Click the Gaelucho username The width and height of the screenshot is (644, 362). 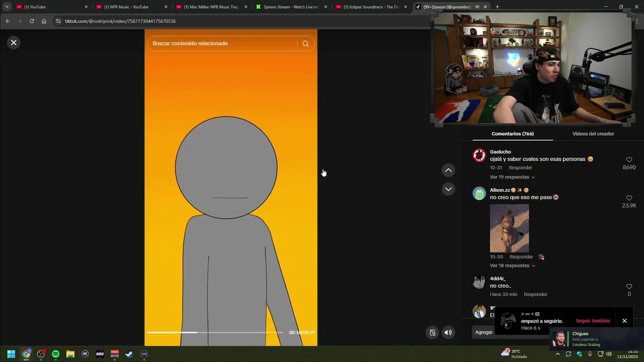500,152
